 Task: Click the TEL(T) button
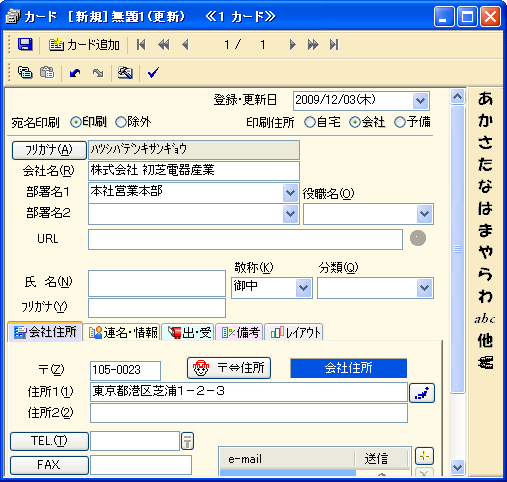[49, 441]
